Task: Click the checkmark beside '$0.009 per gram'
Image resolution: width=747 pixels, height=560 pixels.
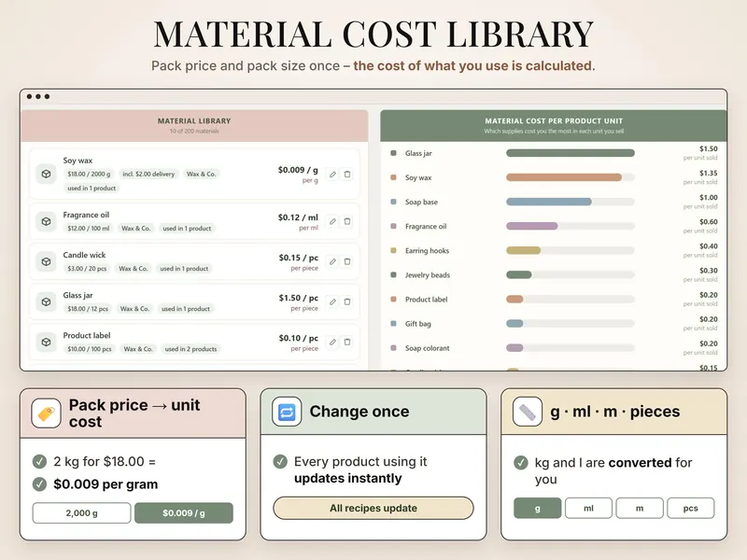Action: (x=39, y=484)
